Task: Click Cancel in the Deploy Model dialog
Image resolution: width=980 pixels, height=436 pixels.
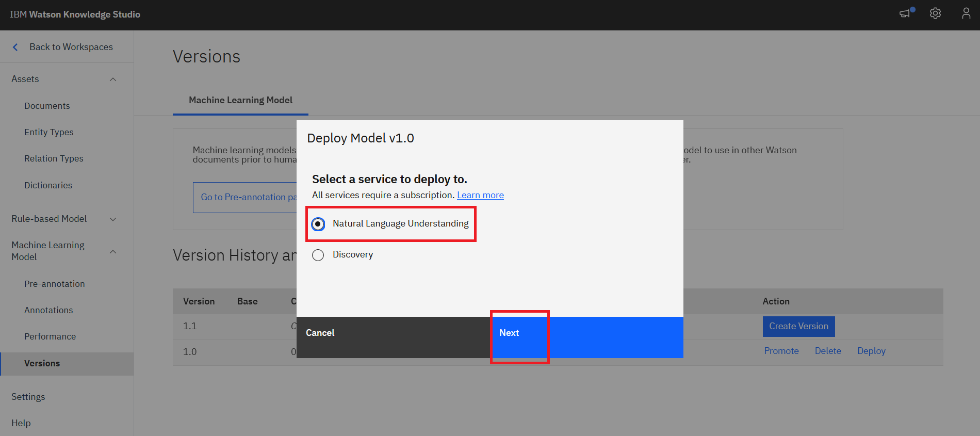Action: pos(393,337)
